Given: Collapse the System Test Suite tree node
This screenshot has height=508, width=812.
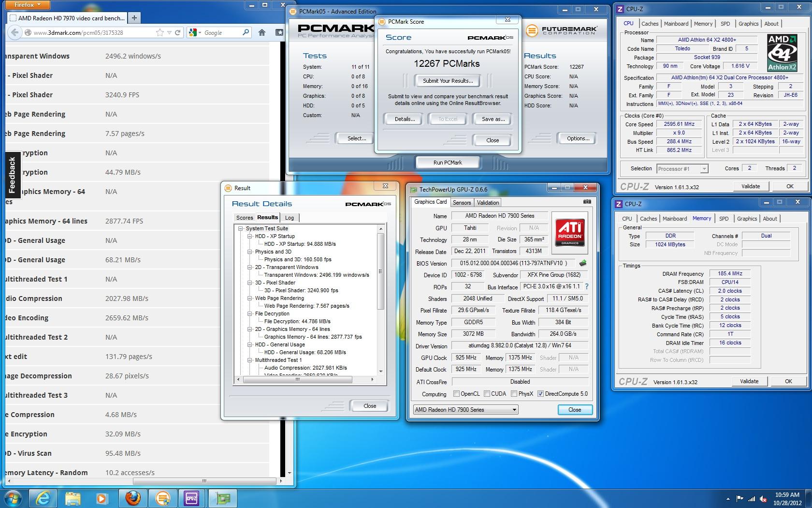Looking at the screenshot, I should point(240,228).
